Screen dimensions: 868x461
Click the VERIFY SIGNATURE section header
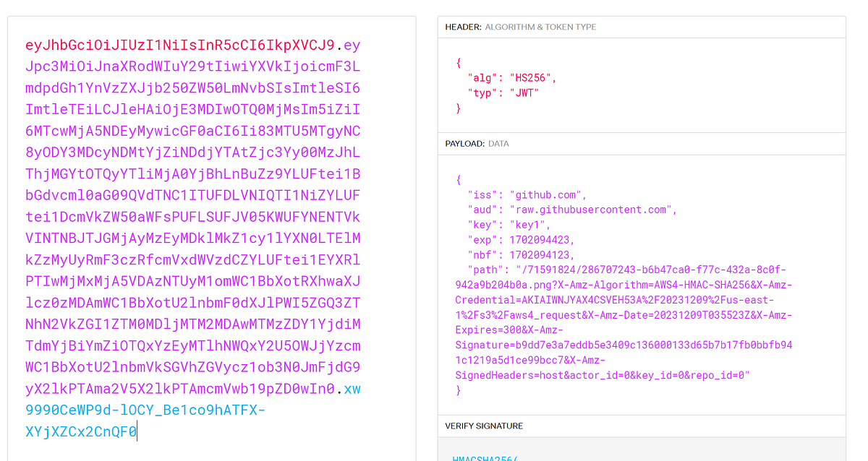tap(483, 426)
